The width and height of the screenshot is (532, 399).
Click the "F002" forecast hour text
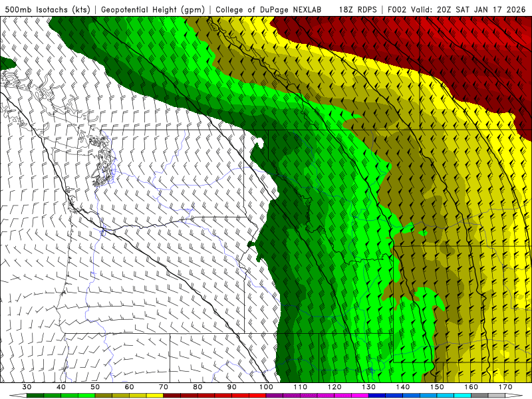(397, 9)
